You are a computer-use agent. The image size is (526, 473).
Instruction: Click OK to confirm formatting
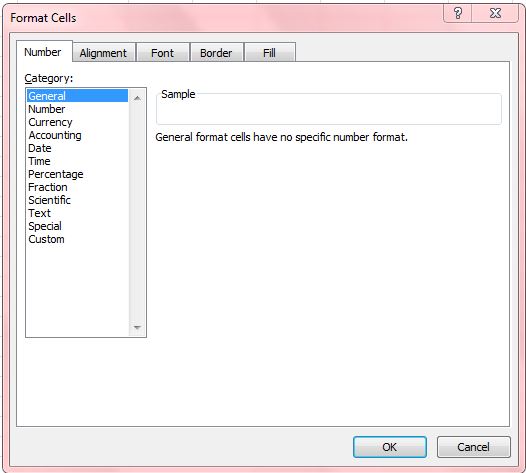[x=390, y=447]
